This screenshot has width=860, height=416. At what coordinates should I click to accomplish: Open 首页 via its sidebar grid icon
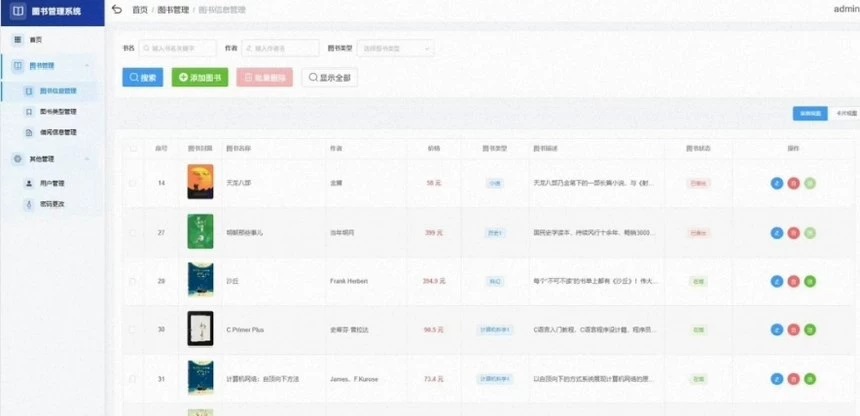[18, 40]
